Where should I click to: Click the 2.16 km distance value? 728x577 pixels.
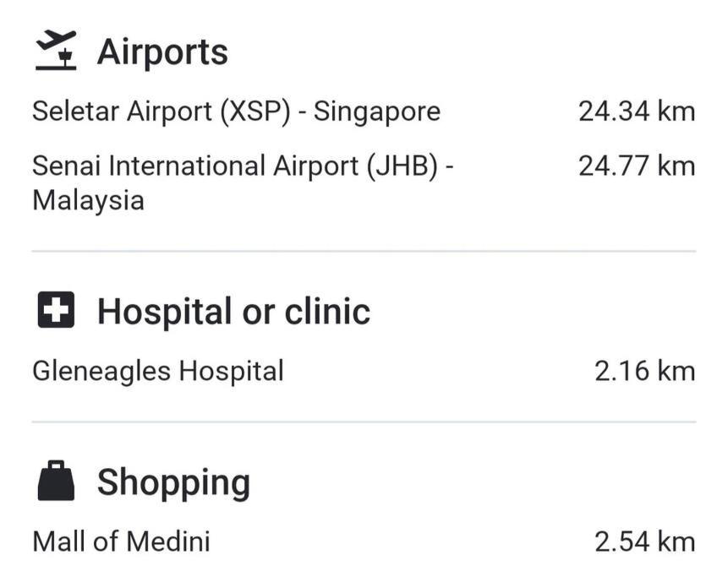point(644,372)
